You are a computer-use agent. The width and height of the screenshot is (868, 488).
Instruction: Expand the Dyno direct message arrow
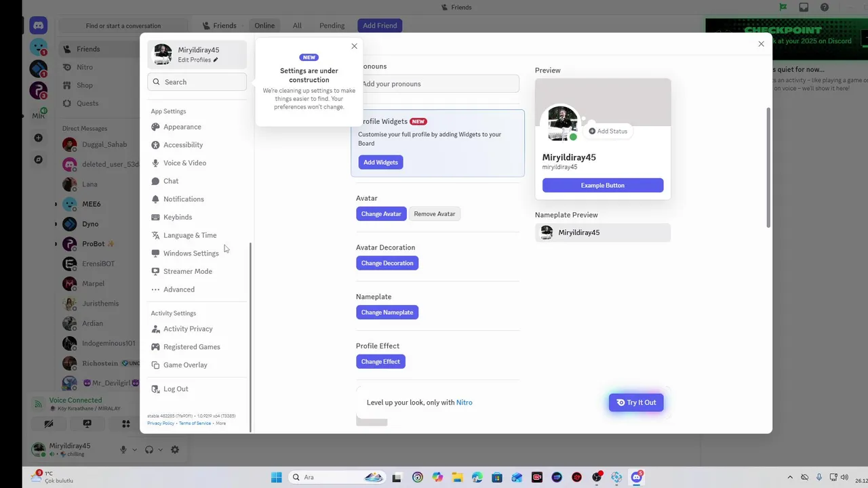tap(56, 224)
